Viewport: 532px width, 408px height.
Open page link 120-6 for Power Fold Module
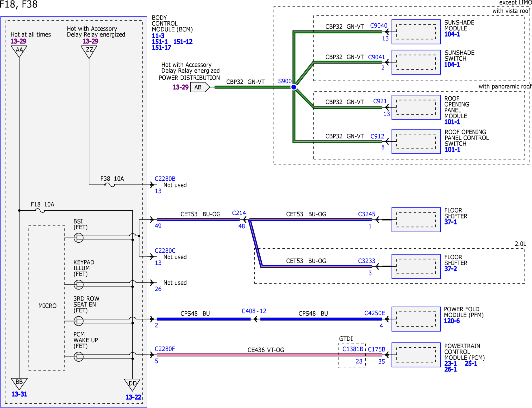click(452, 321)
